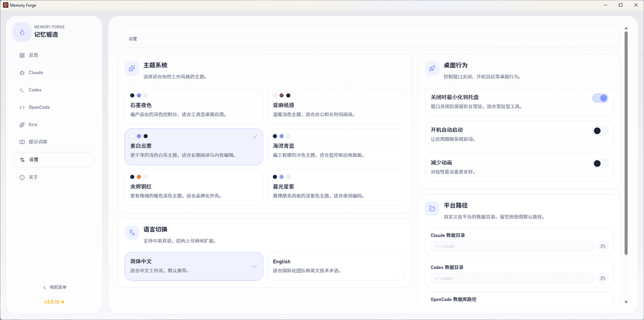Select the Kiro sparkle icon
Viewport: 644px width, 320px height.
[x=22, y=124]
